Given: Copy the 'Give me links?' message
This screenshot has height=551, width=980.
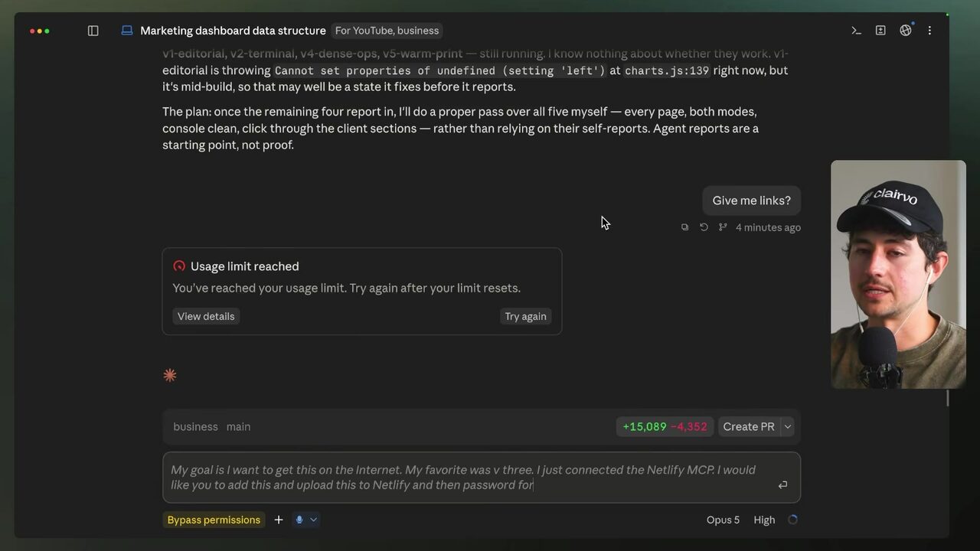Looking at the screenshot, I should click(x=684, y=227).
